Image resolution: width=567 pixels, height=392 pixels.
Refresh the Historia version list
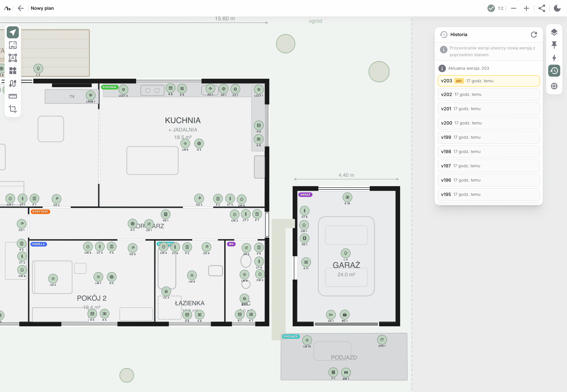[534, 35]
